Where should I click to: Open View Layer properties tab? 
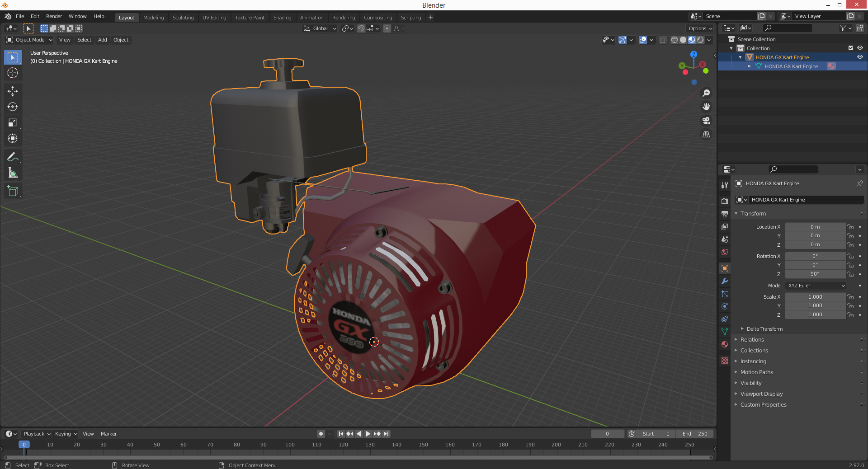tap(725, 226)
